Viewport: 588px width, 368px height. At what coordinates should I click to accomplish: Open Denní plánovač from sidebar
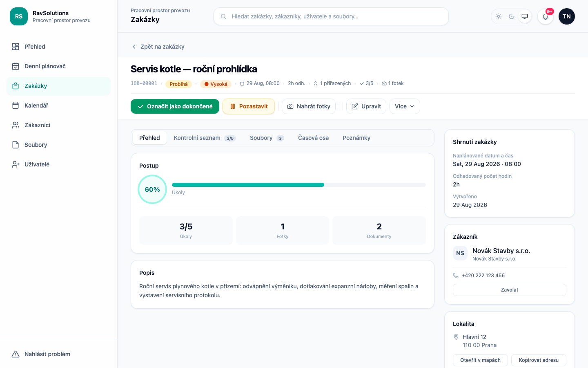click(59, 66)
